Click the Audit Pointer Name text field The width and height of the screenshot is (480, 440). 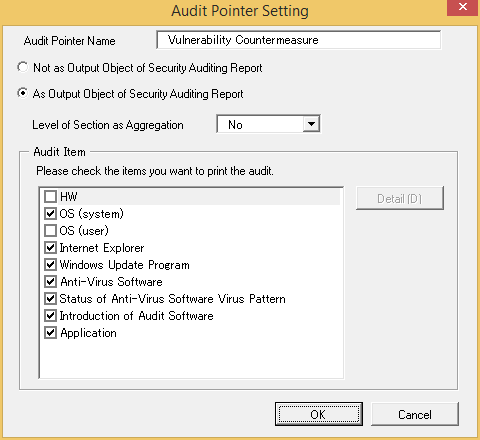pos(299,40)
